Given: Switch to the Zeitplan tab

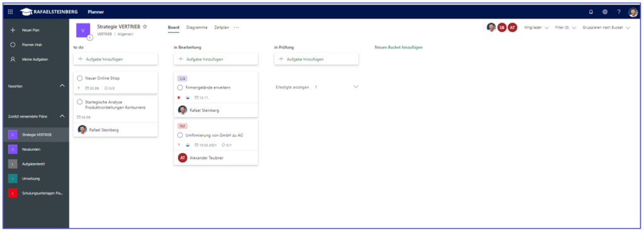Looking at the screenshot, I should pyautogui.click(x=221, y=27).
